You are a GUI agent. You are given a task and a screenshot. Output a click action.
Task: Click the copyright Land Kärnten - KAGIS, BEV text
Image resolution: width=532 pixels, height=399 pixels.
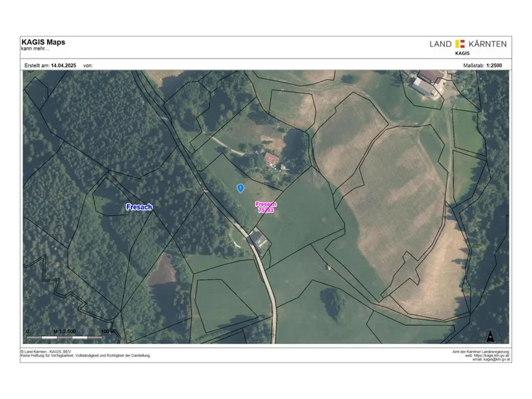click(47, 352)
